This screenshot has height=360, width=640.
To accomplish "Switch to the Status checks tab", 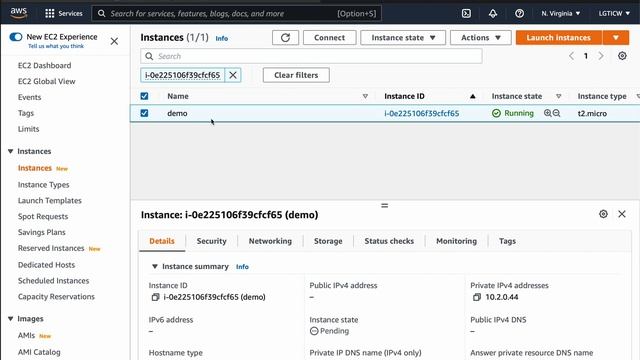I will (x=389, y=241).
